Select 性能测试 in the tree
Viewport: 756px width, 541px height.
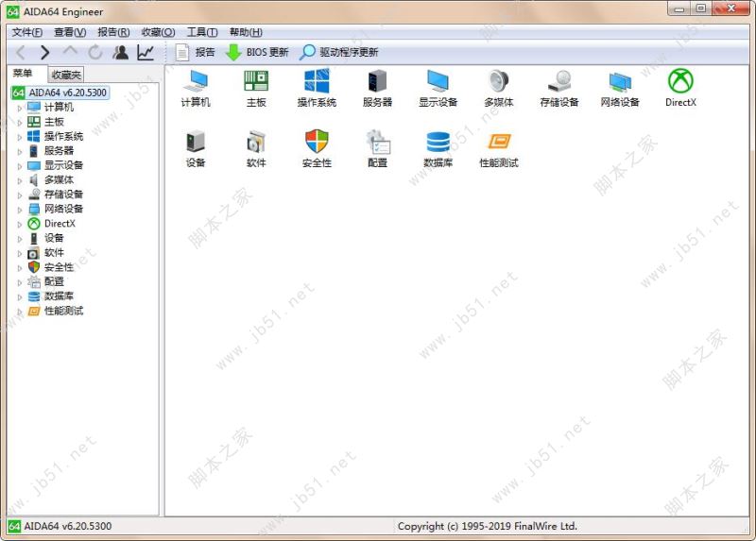coord(63,311)
